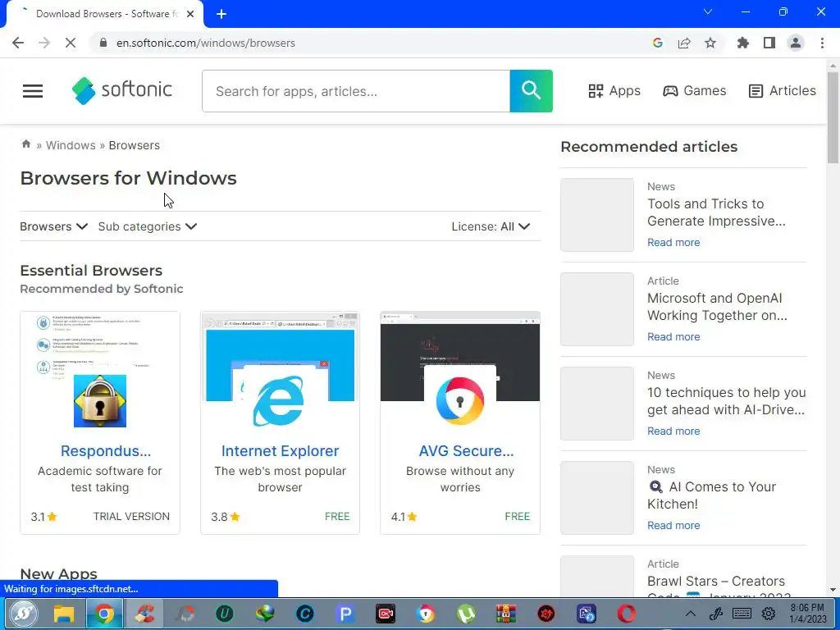Open Opera browser from the taskbar
This screenshot has height=630, width=840.
626,614
